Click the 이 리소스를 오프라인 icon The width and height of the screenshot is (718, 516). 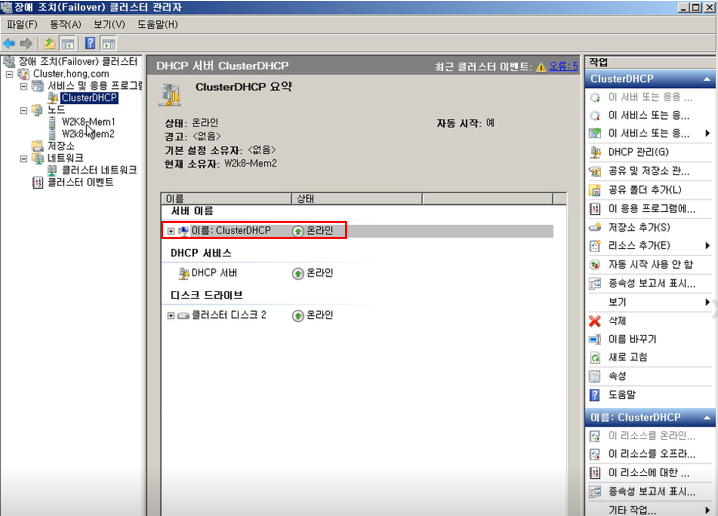[595, 454]
